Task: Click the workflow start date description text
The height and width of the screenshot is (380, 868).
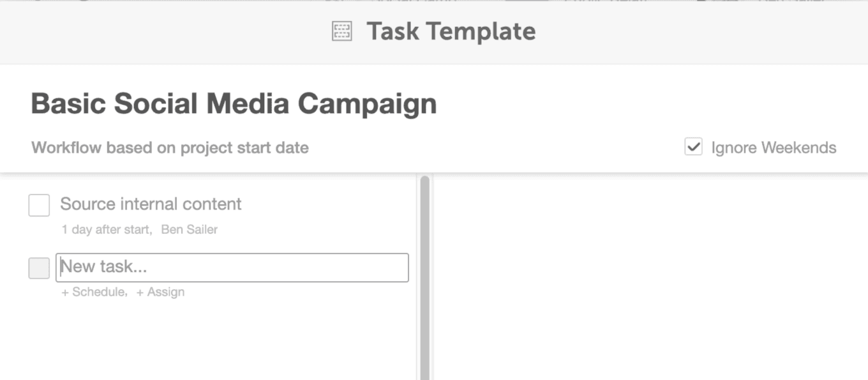Action: (x=169, y=148)
